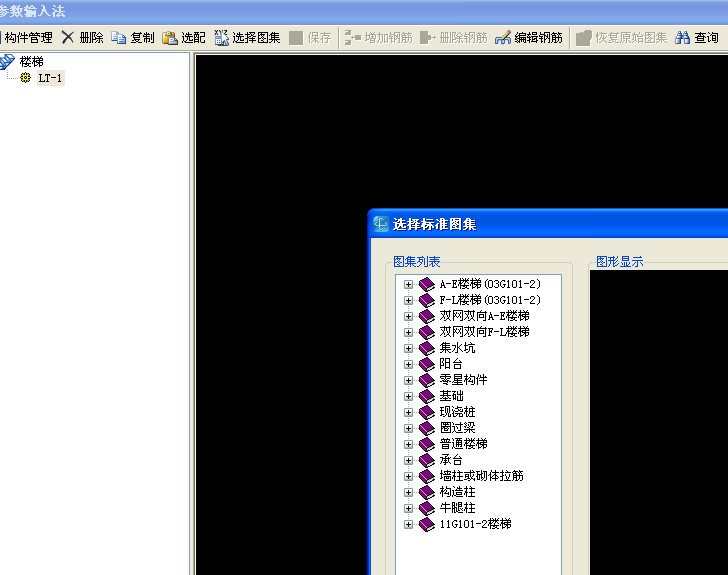The height and width of the screenshot is (575, 728).
Task: Click the 选择标准图集 dialog title bar
Action: coord(549,224)
